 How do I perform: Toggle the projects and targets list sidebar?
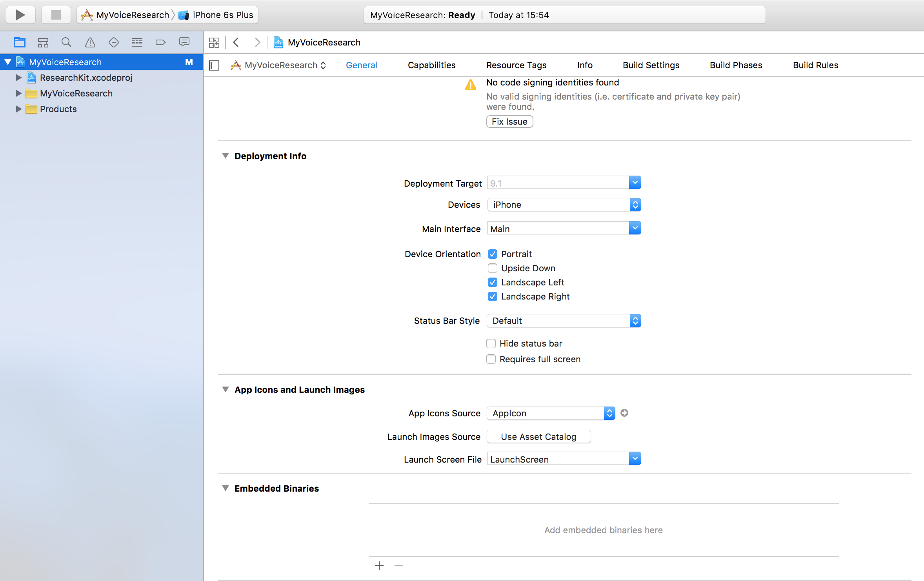pos(214,65)
